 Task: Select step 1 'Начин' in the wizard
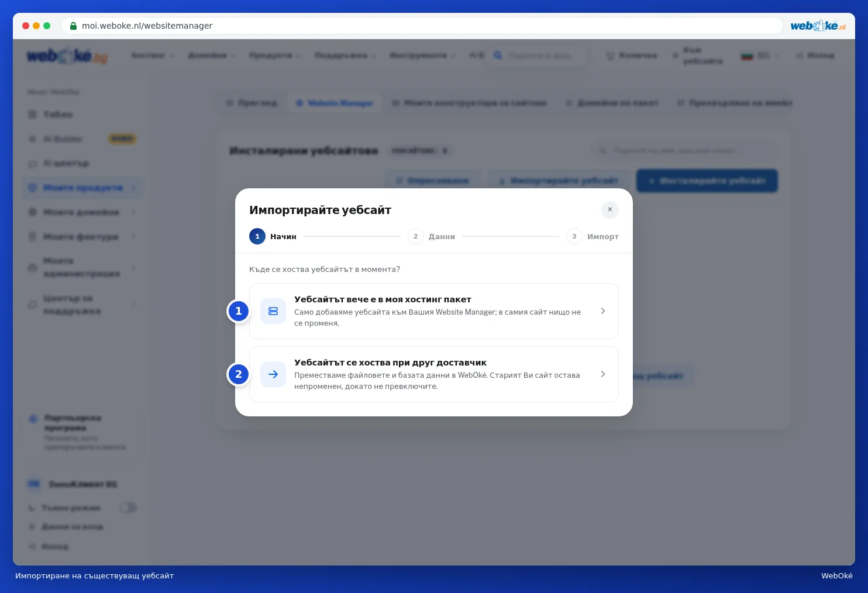tap(273, 236)
